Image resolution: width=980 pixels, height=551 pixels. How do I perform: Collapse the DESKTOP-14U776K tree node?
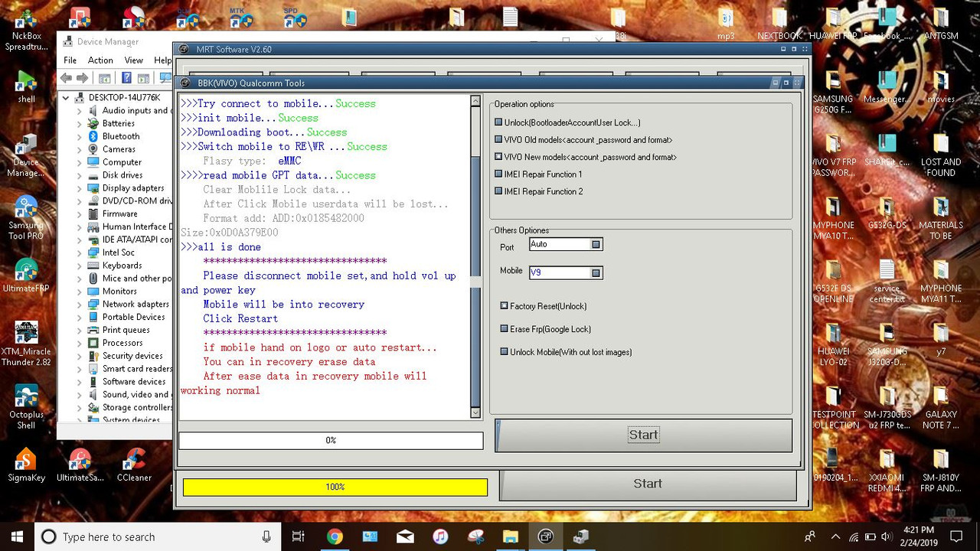66,98
